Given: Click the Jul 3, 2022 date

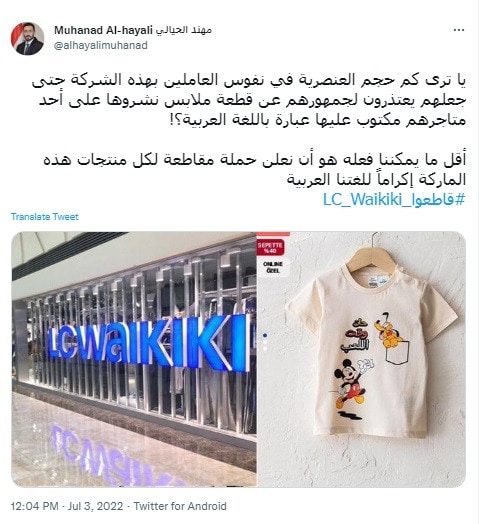Looking at the screenshot, I should [x=96, y=506].
